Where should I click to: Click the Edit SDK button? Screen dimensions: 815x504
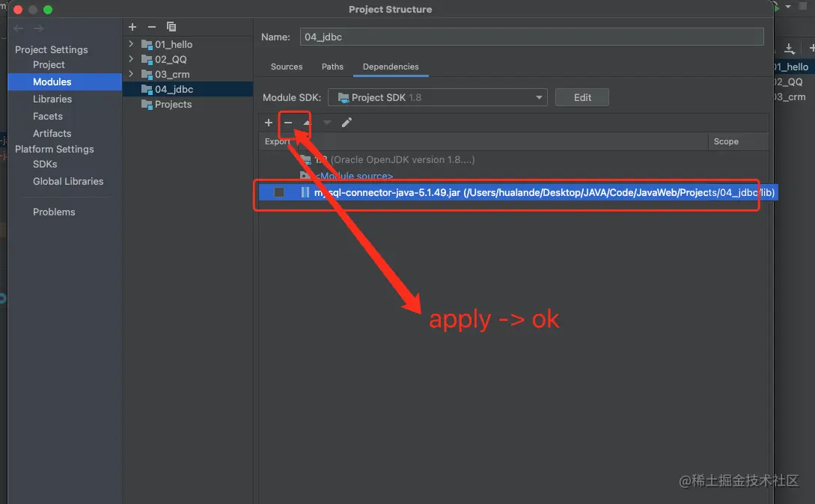pos(582,97)
